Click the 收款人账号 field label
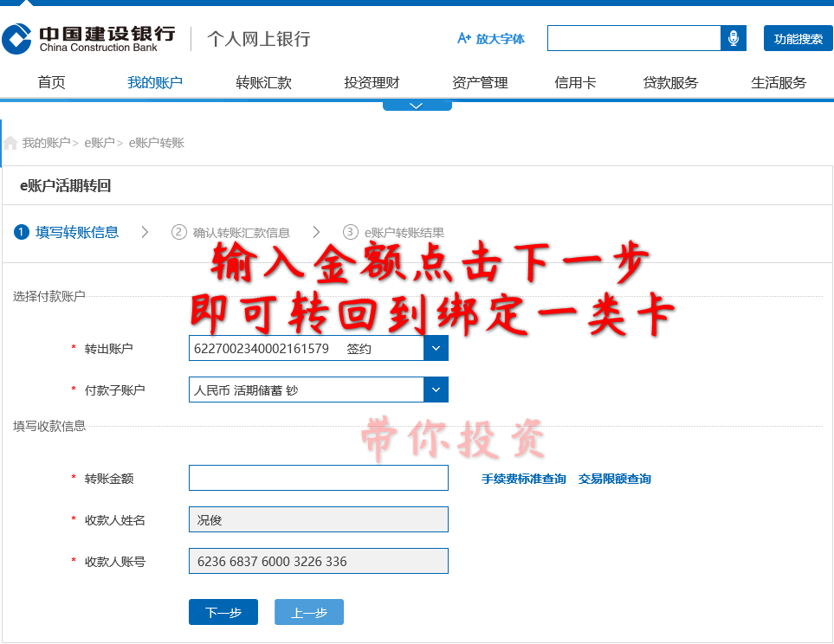834x644 pixels. click(x=114, y=561)
